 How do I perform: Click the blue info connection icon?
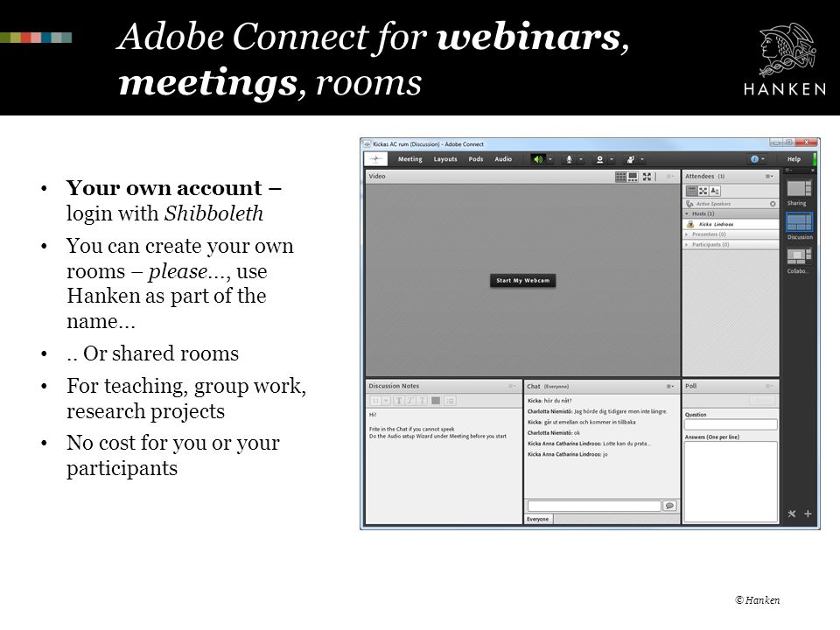point(755,159)
